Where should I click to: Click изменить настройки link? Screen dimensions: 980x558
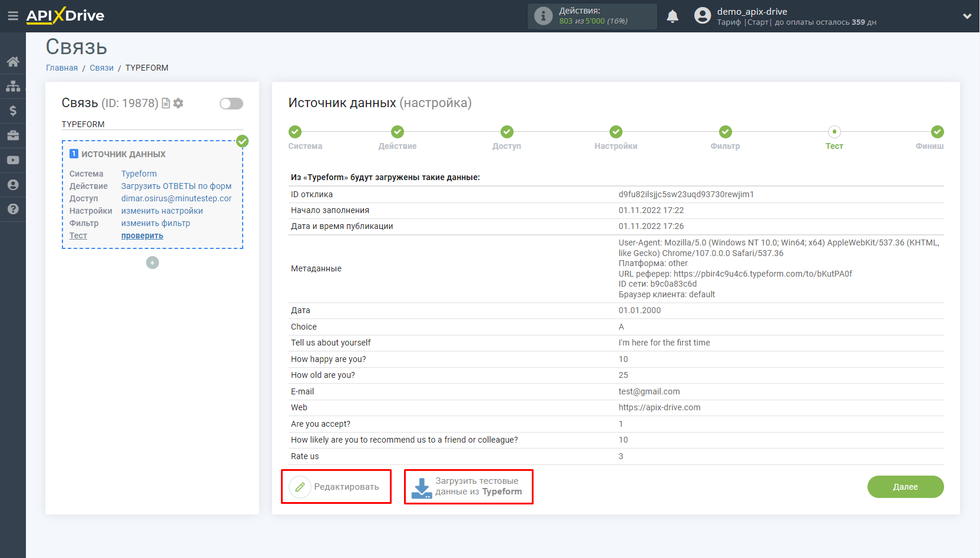tap(162, 211)
